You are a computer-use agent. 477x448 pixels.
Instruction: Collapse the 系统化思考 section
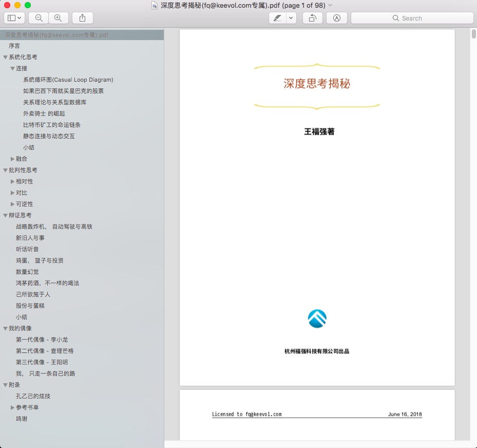click(5, 57)
